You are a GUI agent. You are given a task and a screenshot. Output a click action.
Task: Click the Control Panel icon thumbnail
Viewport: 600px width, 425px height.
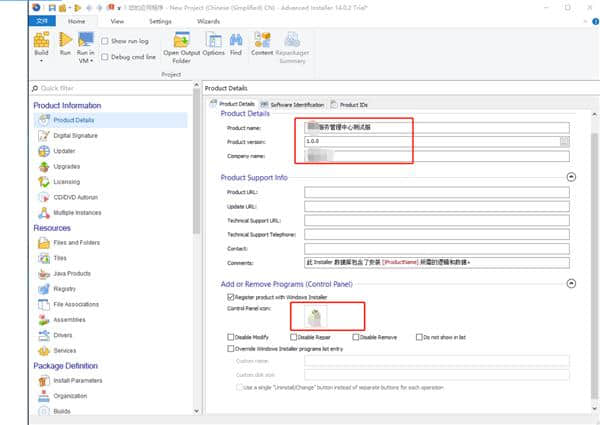(x=315, y=317)
